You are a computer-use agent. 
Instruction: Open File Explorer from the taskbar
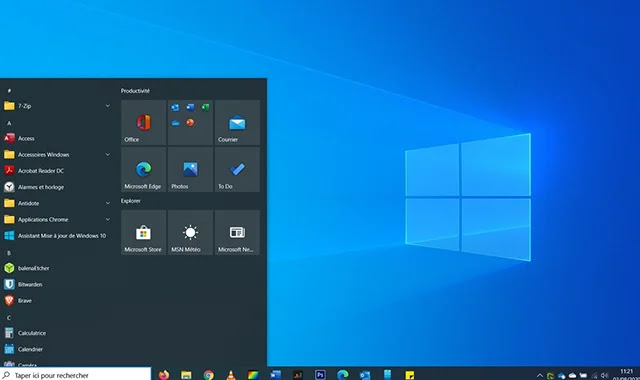[x=186, y=375]
